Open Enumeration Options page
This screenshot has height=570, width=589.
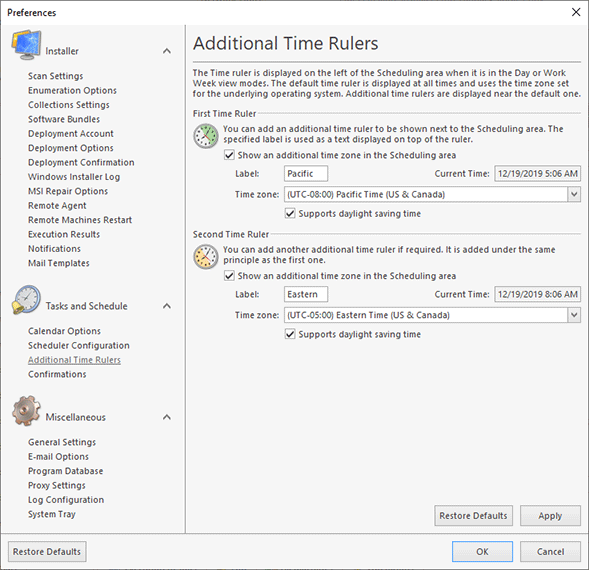tap(72, 91)
